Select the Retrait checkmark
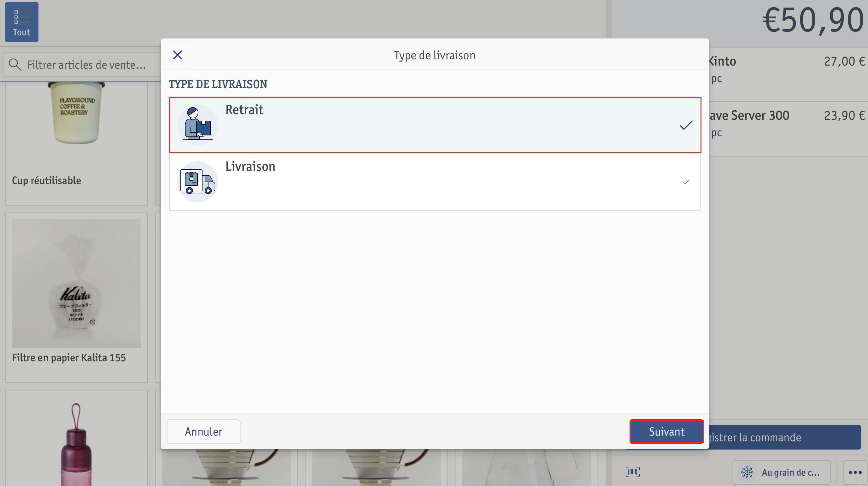Viewport: 868px width, 486px height. tap(686, 125)
